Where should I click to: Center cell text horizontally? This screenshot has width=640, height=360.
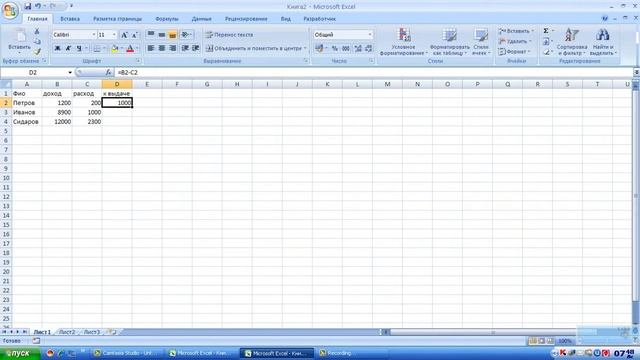point(162,49)
